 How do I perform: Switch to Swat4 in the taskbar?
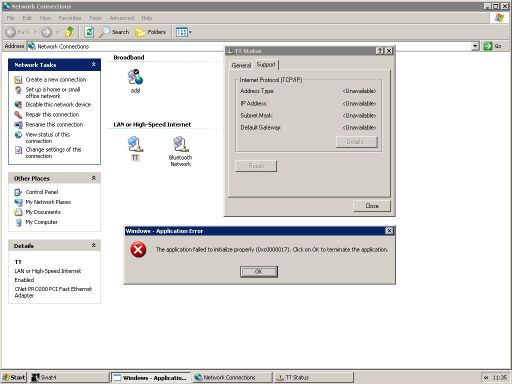point(69,377)
